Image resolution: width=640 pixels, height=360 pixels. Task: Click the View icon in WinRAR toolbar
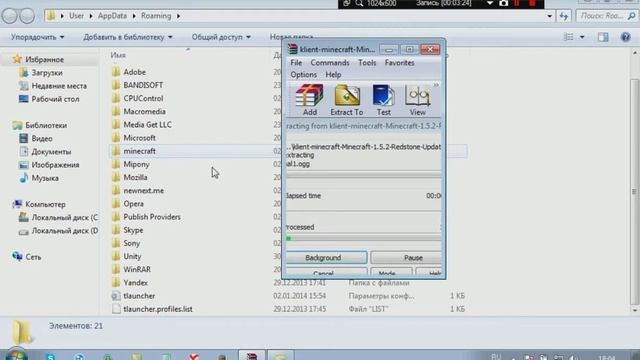[x=417, y=100]
